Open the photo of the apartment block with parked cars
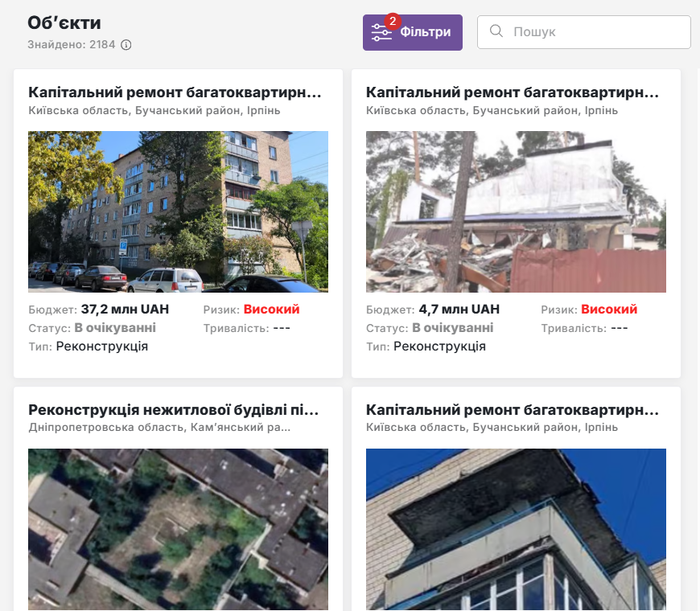This screenshot has width=700, height=611. [x=178, y=211]
